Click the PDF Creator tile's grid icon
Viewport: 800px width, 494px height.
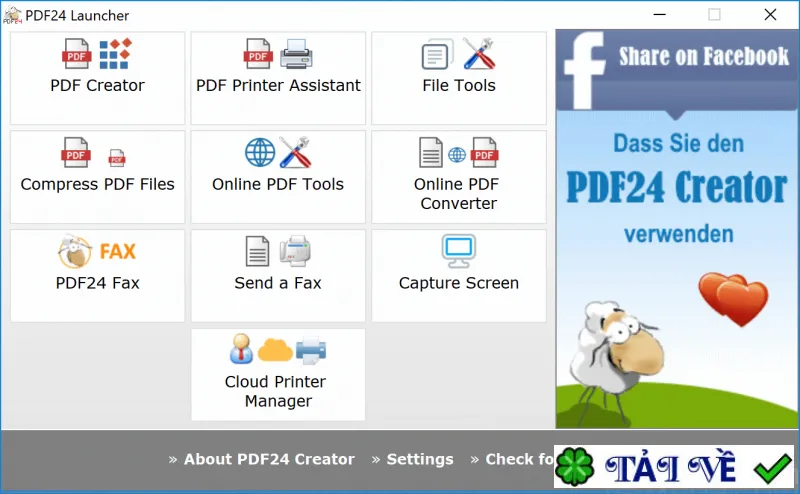coord(115,54)
